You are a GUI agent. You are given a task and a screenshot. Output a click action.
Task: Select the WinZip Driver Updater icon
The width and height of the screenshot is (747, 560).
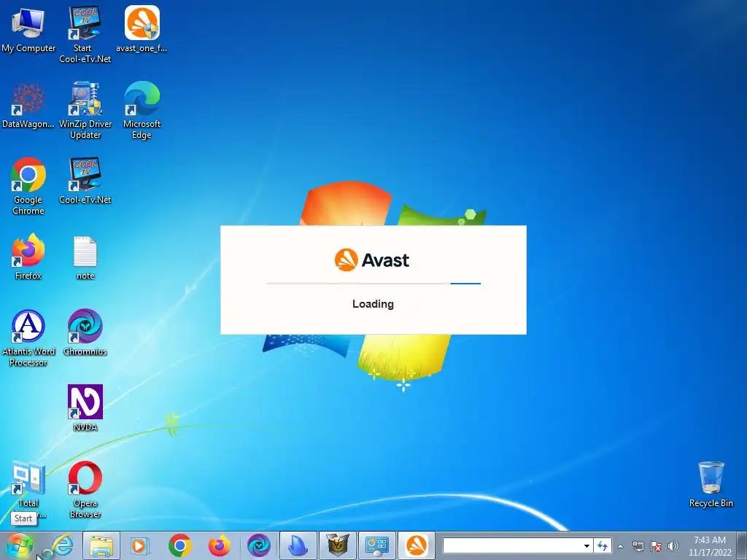click(85, 111)
